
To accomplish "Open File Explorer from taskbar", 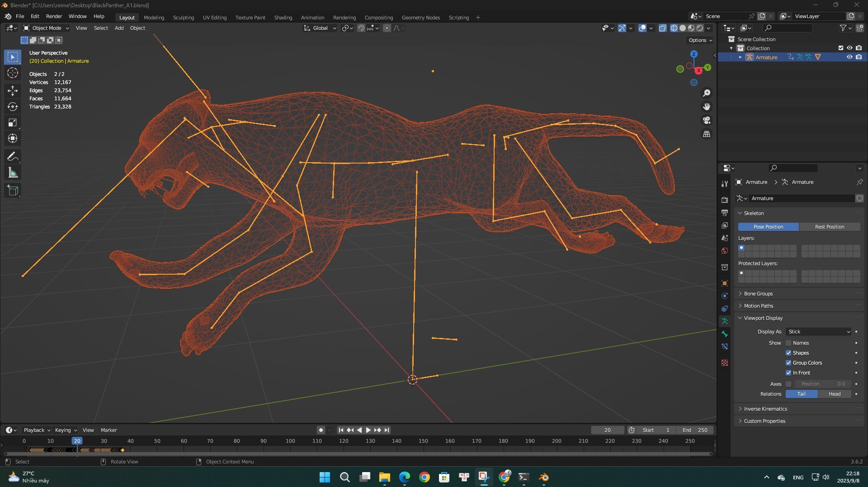I will click(385, 477).
